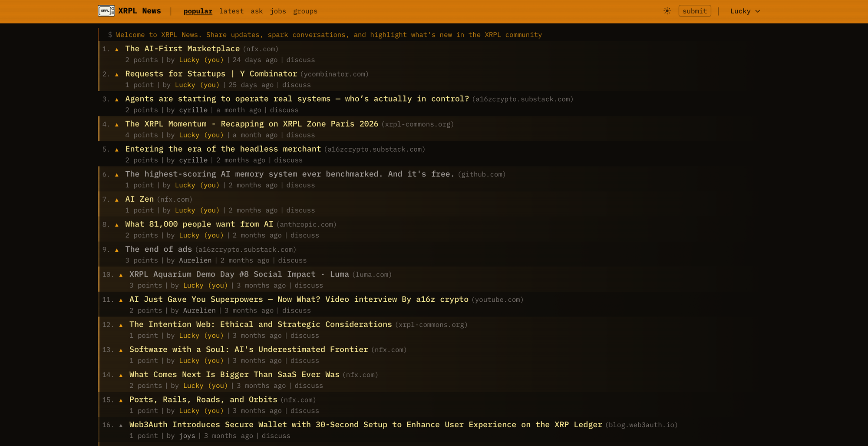868x446 pixels.
Task: Upvote 'Ports, Rails, Roads, and Orbits'
Action: [x=121, y=400]
